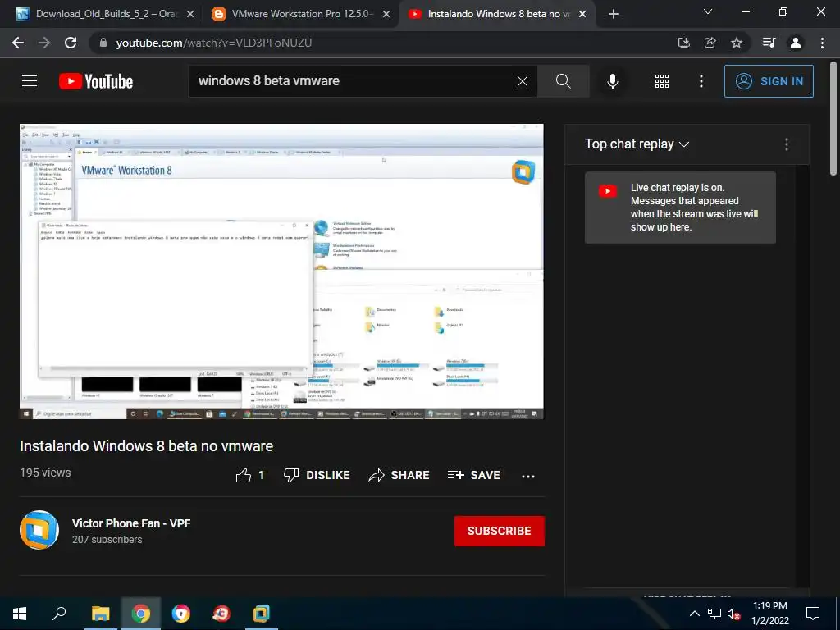The height and width of the screenshot is (630, 840).
Task: Reload the page with refresh icon
Action: pyautogui.click(x=71, y=43)
